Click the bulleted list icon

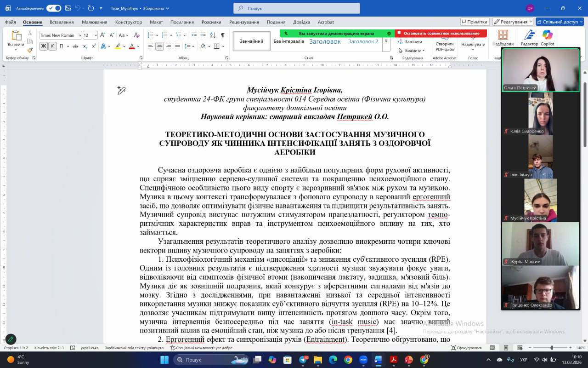point(150,35)
